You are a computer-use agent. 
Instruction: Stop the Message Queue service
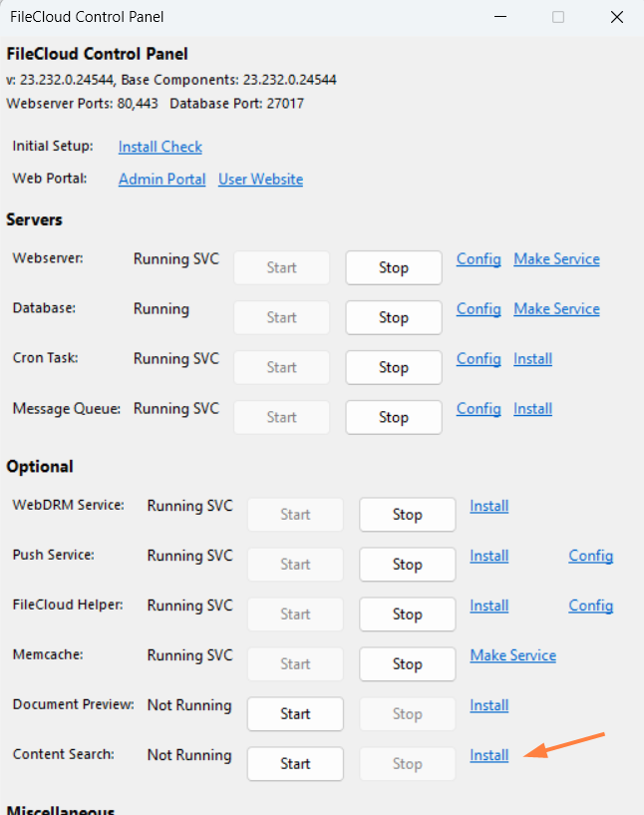[x=393, y=417]
